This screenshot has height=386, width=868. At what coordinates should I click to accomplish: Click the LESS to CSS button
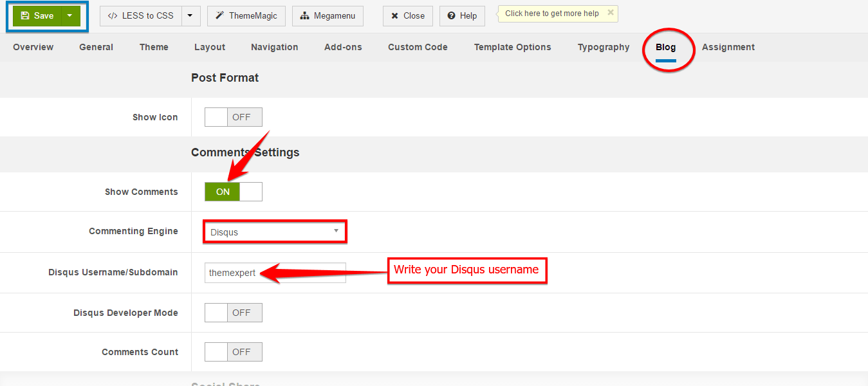pyautogui.click(x=141, y=16)
